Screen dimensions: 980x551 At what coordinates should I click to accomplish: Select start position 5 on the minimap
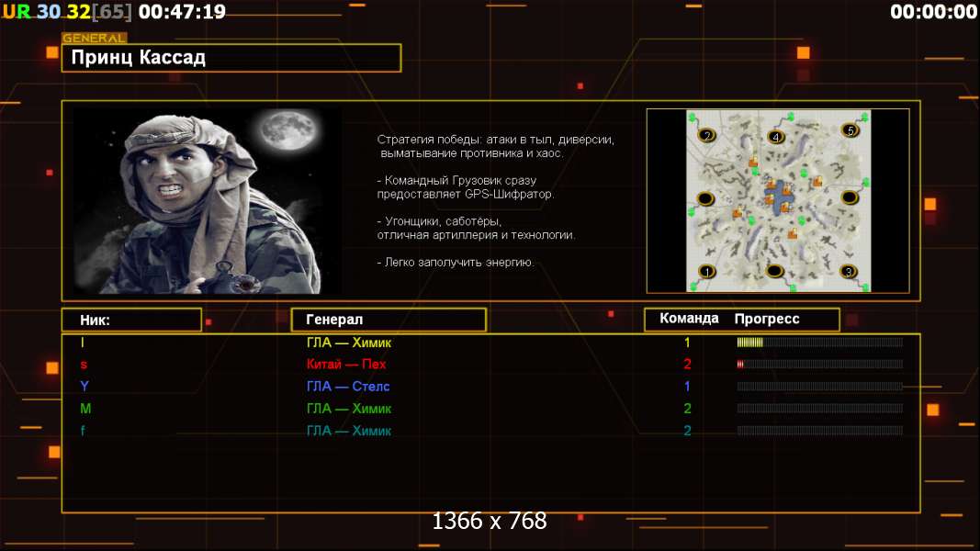click(850, 129)
